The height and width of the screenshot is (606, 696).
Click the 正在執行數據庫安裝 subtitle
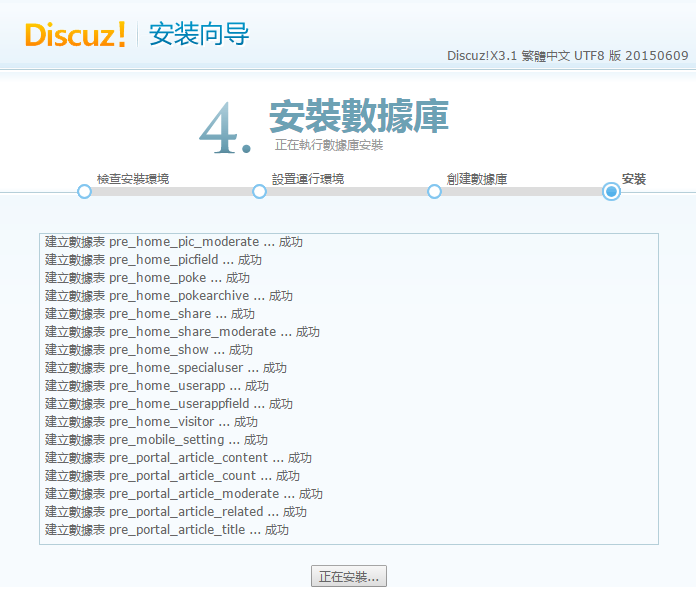pos(329,145)
